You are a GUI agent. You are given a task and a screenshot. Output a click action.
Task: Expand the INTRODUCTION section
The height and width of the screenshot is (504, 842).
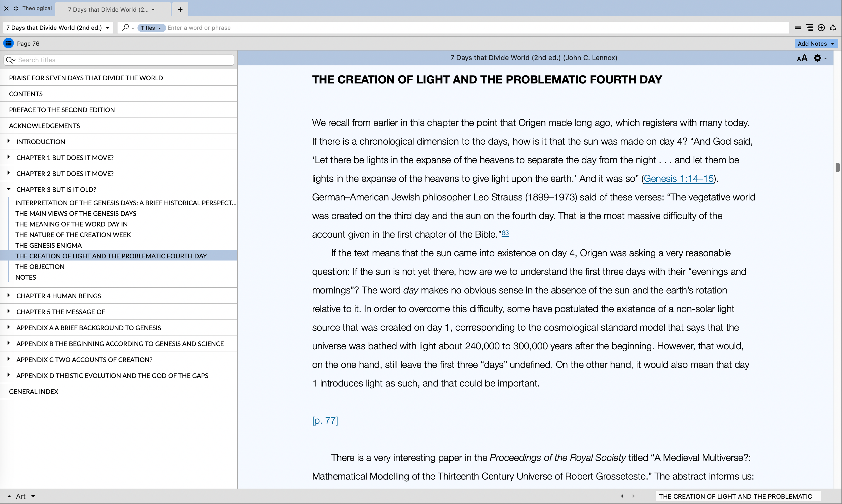pyautogui.click(x=9, y=141)
